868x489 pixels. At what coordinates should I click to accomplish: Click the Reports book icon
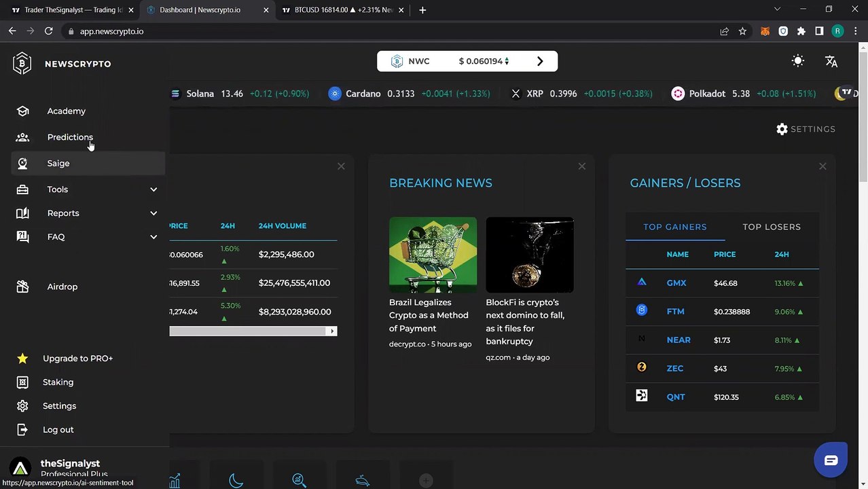(x=22, y=213)
